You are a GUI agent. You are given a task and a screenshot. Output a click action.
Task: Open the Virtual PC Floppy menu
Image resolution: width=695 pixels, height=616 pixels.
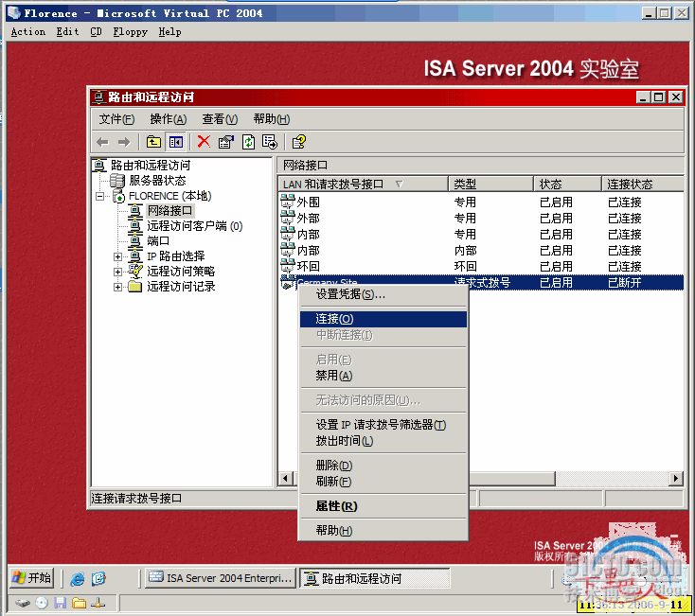click(x=130, y=32)
